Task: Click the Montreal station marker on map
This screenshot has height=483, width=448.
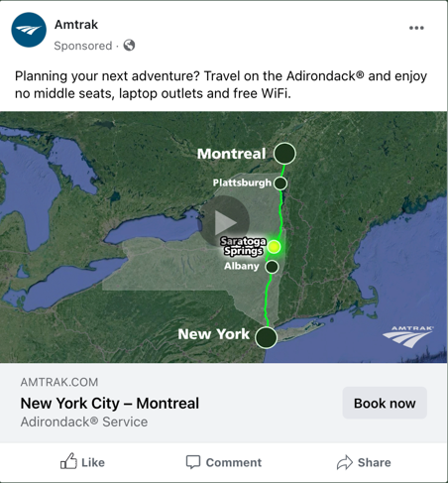Action: [x=284, y=154]
